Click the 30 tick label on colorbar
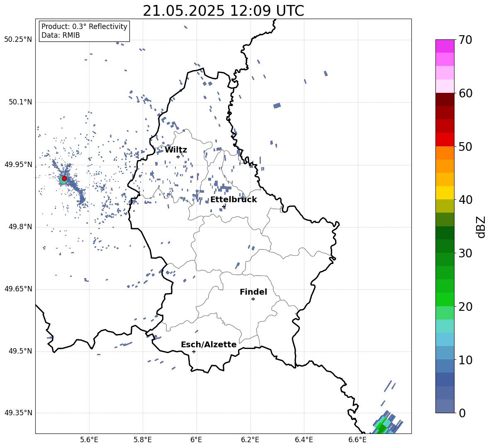Viewport: 491px width, 448px height. [465, 253]
